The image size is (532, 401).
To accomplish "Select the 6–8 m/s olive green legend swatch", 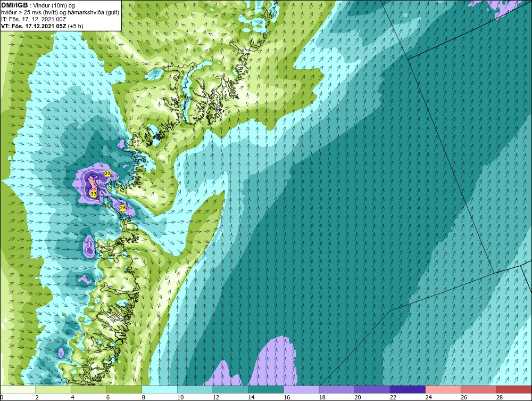I will tap(124, 389).
